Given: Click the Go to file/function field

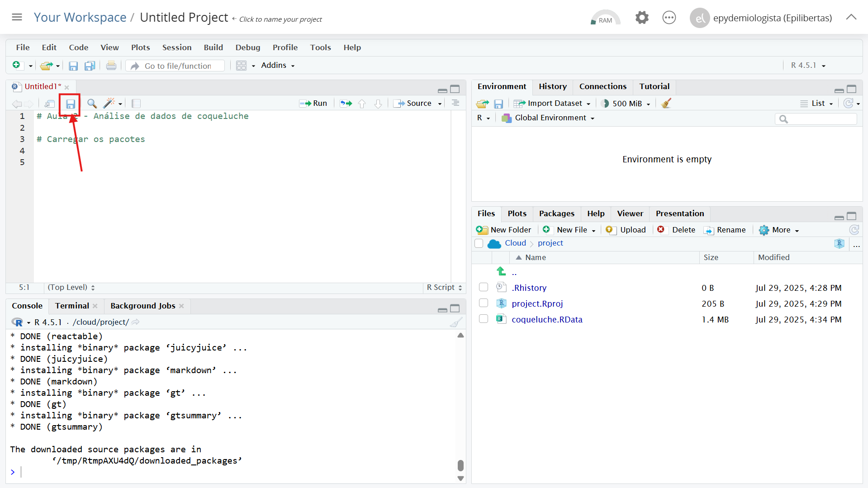Looking at the screenshot, I should pos(178,66).
